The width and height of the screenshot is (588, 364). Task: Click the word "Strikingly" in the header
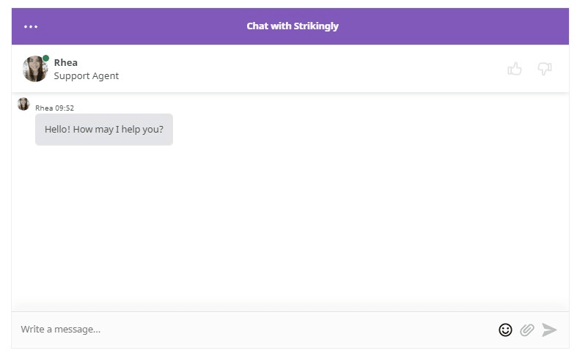(316, 26)
